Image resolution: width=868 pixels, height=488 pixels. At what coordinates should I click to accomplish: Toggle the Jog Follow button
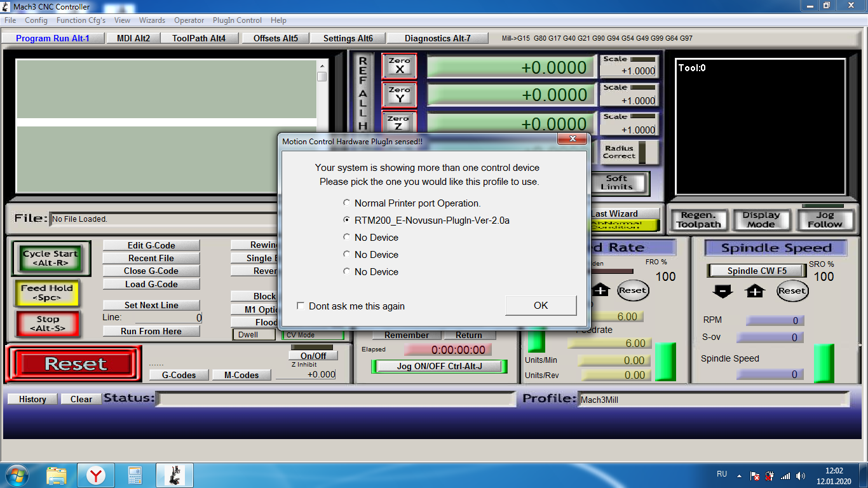coord(825,220)
